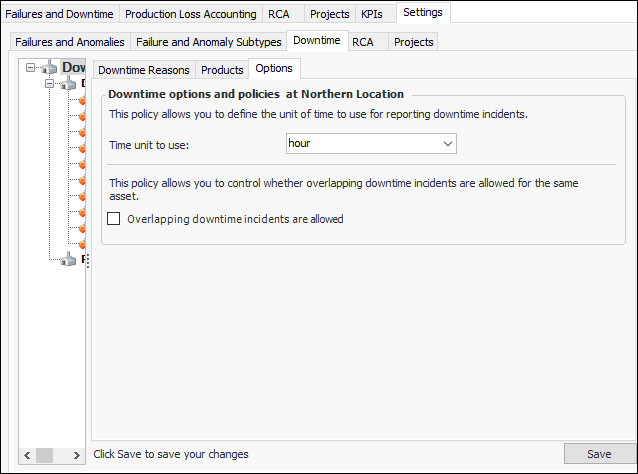Switch to Failures and Downtime tab
The image size is (638, 474).
pyautogui.click(x=60, y=14)
